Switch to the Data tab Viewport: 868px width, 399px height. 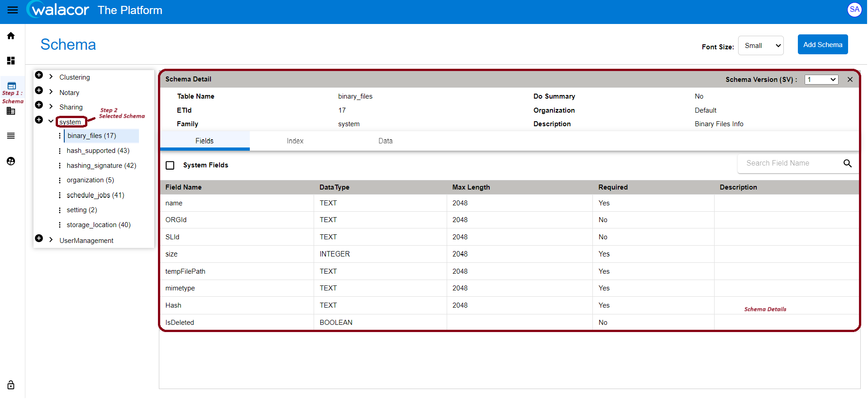pyautogui.click(x=385, y=141)
